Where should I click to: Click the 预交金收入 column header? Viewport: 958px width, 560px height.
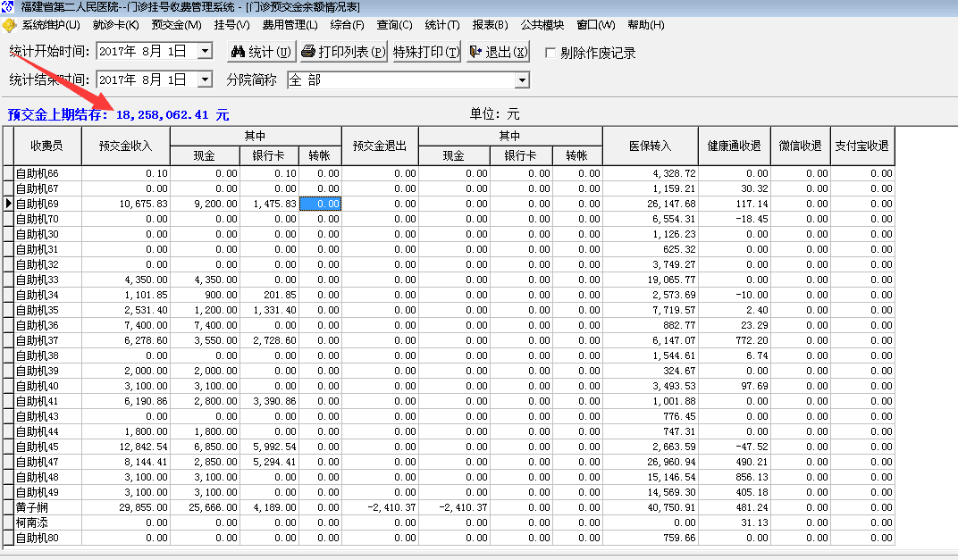pos(125,146)
